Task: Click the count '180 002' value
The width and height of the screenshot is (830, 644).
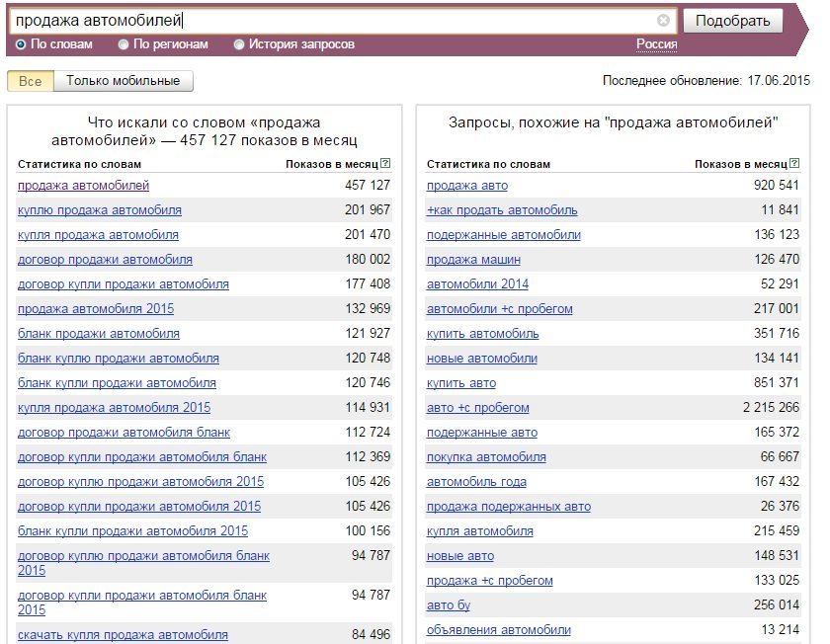Action: pos(368,260)
